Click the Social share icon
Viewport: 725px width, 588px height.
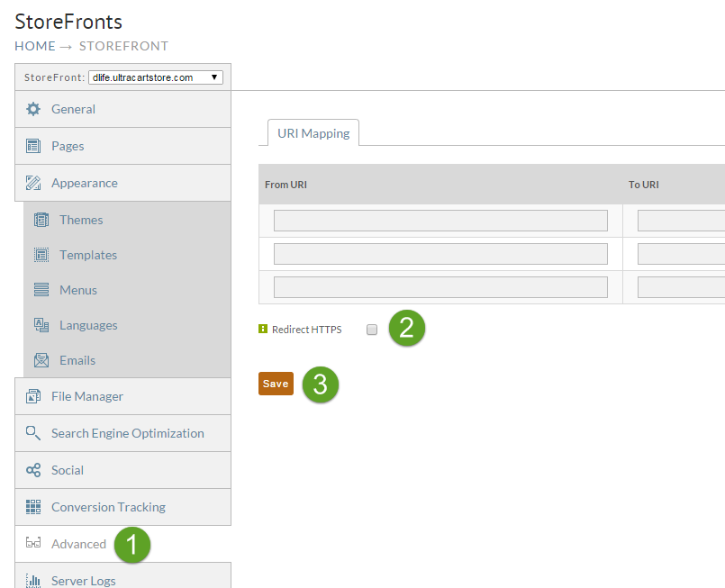33,470
